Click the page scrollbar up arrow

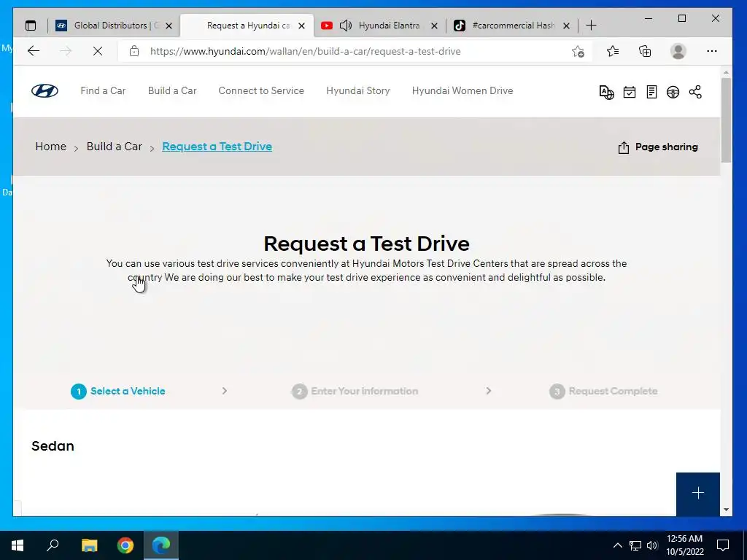pyautogui.click(x=726, y=72)
